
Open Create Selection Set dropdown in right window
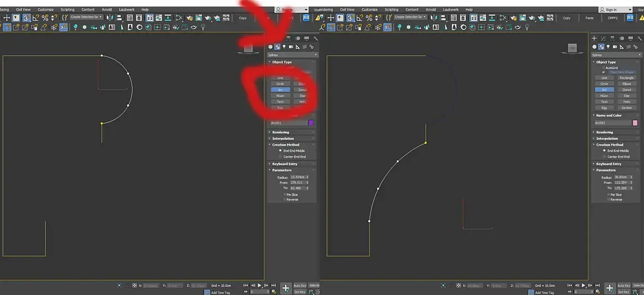(410, 17)
